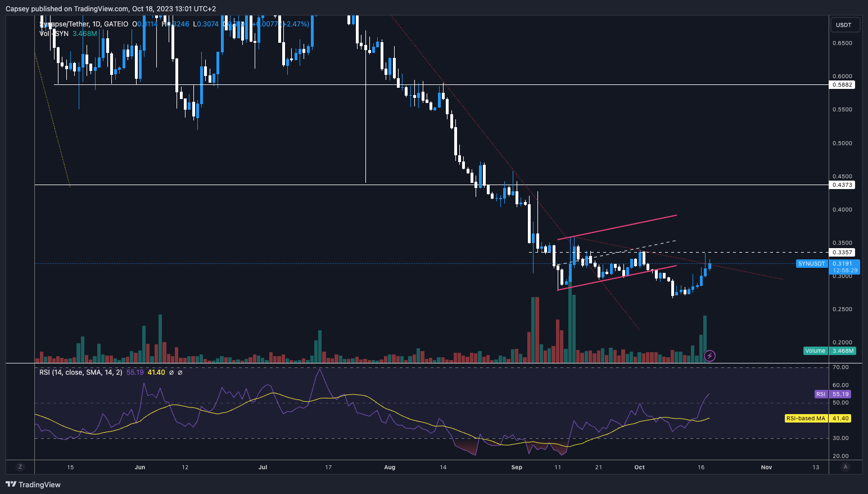Click the Capsey author name in header
Viewport: 868px width, 494px height.
click(19, 8)
